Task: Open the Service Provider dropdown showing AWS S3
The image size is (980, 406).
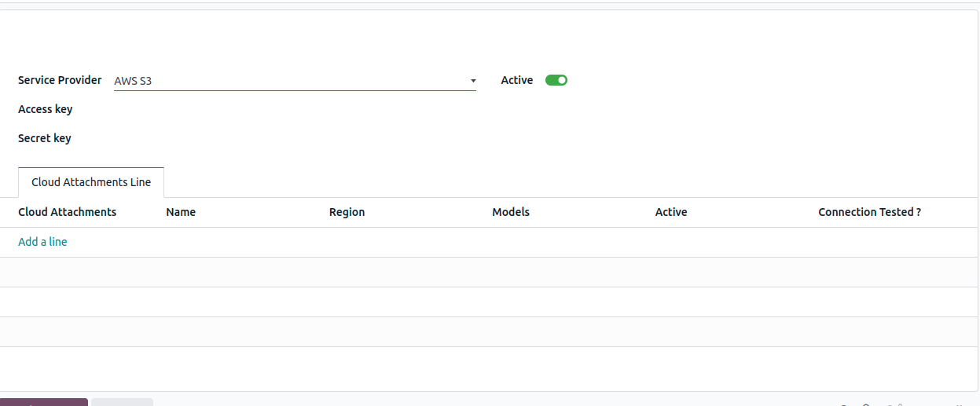Action: [291, 81]
